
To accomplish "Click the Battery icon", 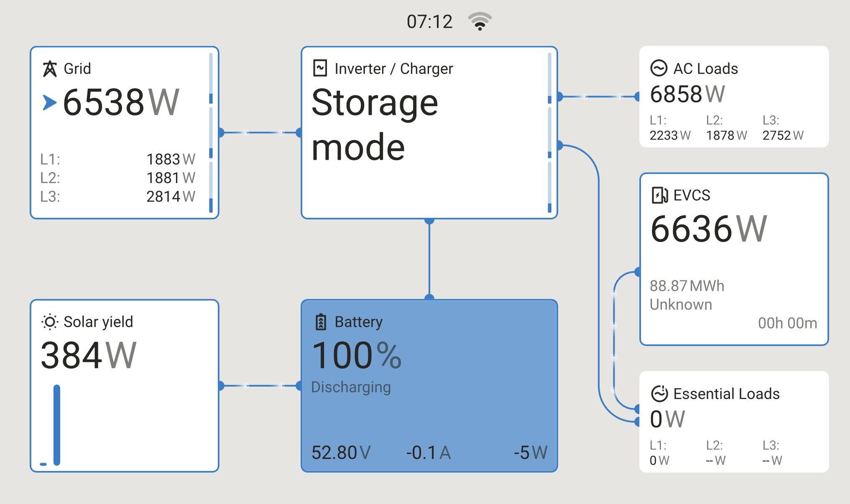I will (x=321, y=322).
